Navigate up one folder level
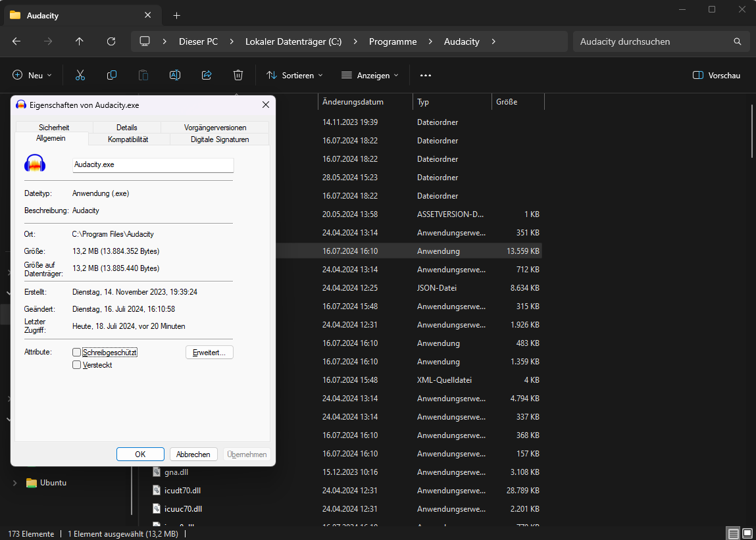The image size is (756, 540). [80, 41]
